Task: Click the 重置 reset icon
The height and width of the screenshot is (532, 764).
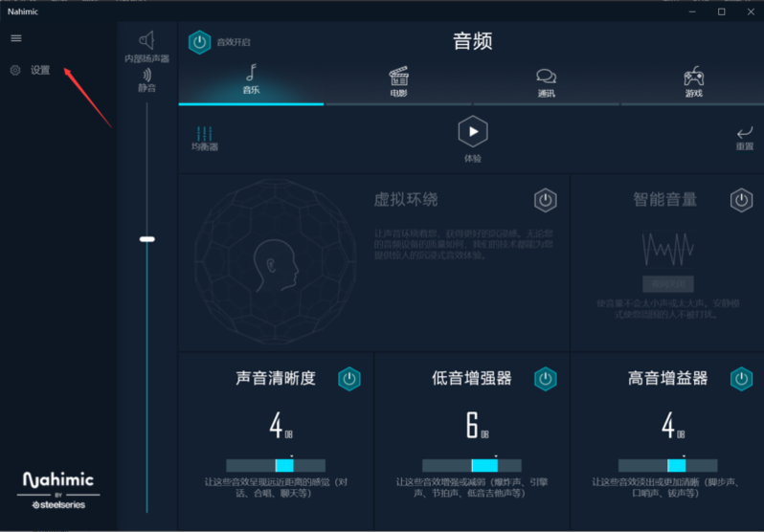Action: pos(744,137)
